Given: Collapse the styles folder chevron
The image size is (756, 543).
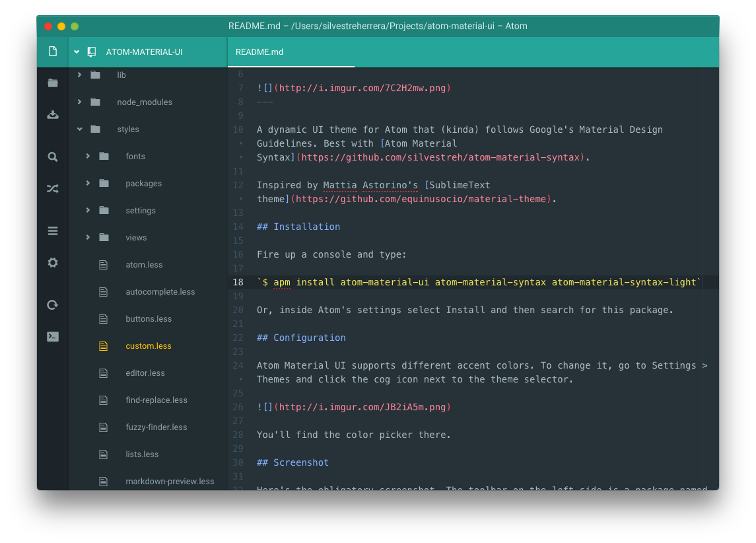Looking at the screenshot, I should coord(79,129).
